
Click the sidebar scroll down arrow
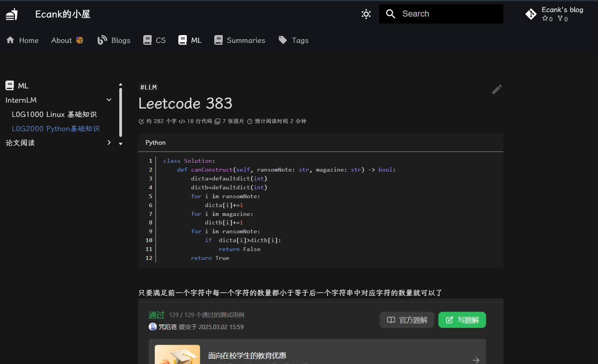[x=121, y=144]
